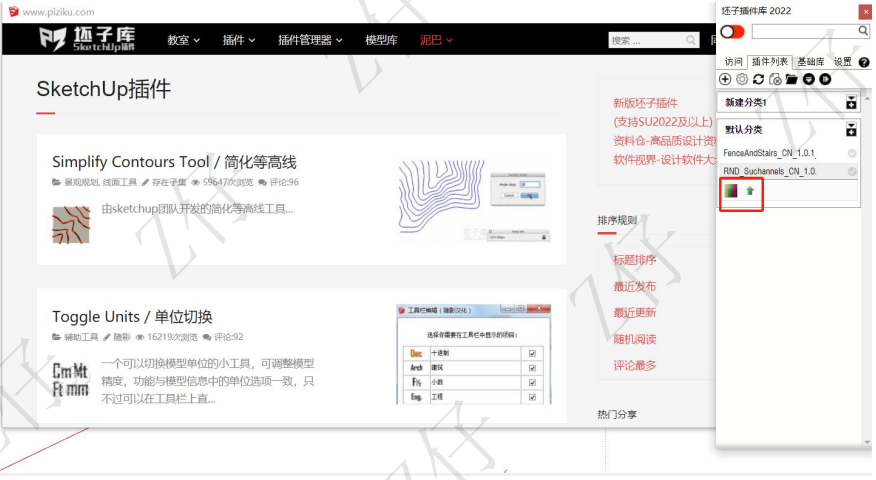This screenshot has width=876, height=480.
Task: Open 评论:96 comments link
Action: point(284,182)
